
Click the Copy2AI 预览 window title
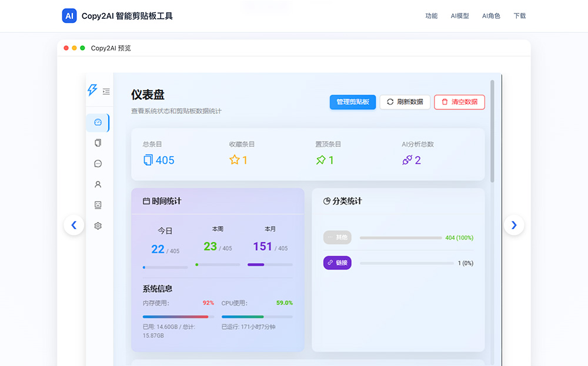pos(111,48)
